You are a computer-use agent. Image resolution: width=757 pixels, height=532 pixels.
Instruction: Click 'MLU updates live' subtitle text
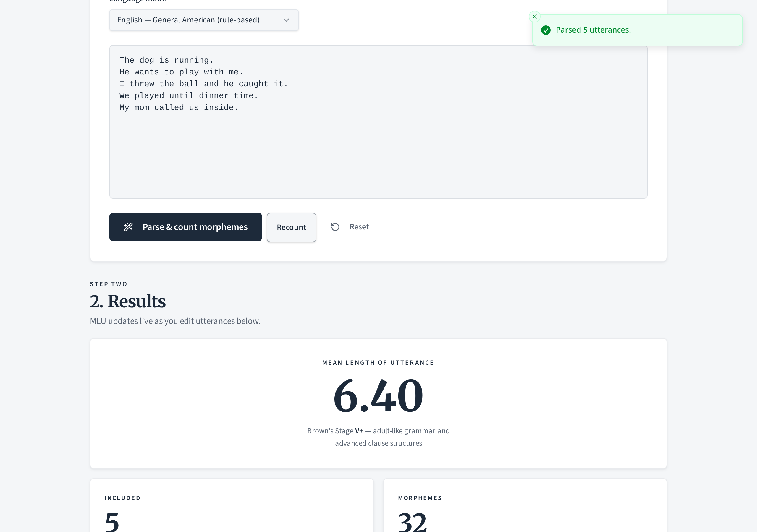(x=175, y=321)
